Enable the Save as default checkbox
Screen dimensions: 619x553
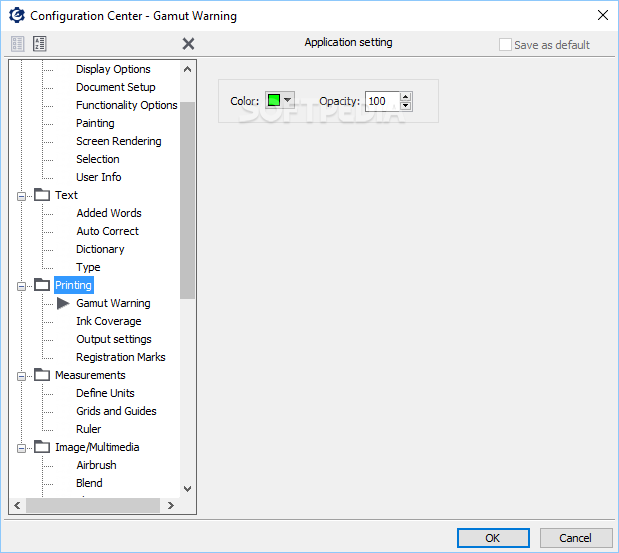click(505, 45)
